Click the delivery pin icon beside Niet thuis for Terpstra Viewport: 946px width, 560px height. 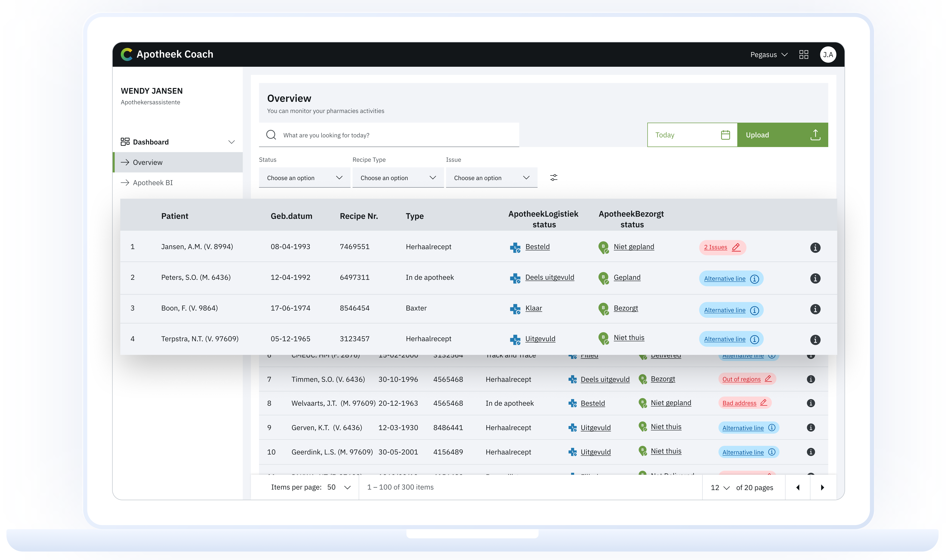[x=603, y=338]
